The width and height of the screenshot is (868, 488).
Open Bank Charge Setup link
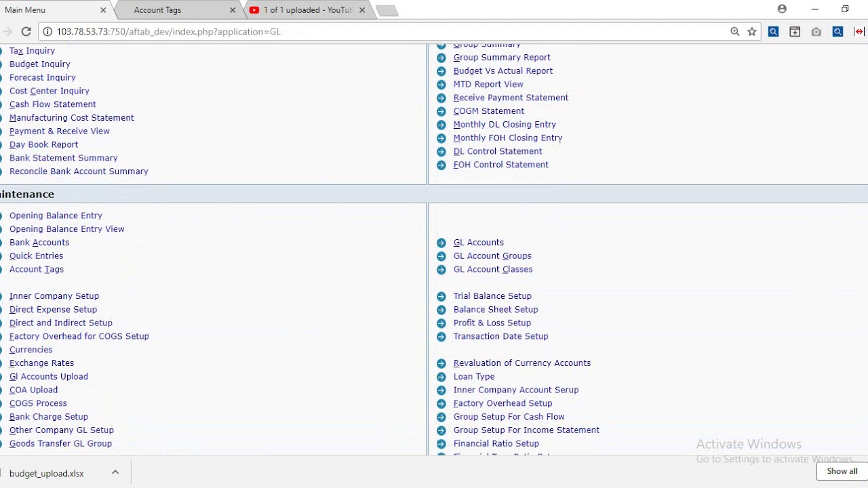click(49, 417)
